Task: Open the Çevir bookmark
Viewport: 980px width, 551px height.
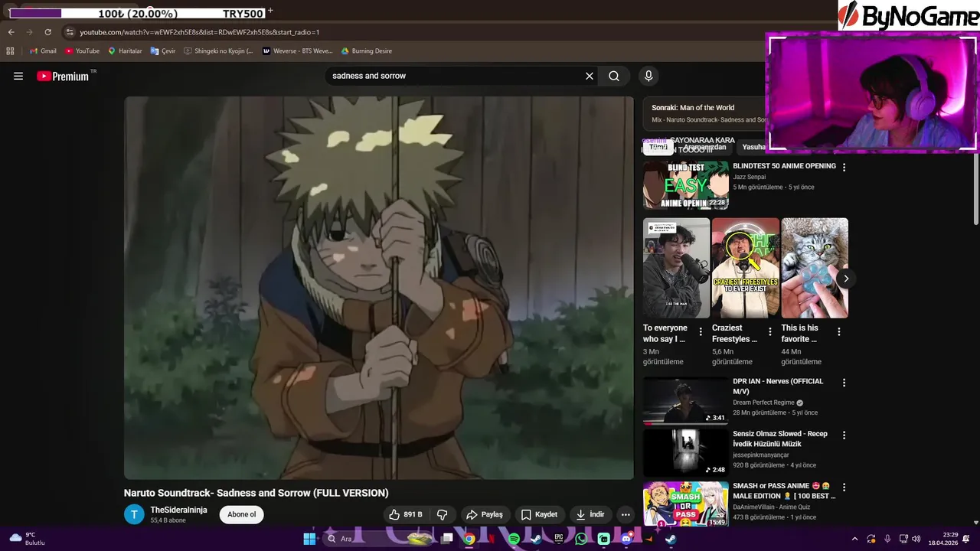Action: tap(163, 51)
